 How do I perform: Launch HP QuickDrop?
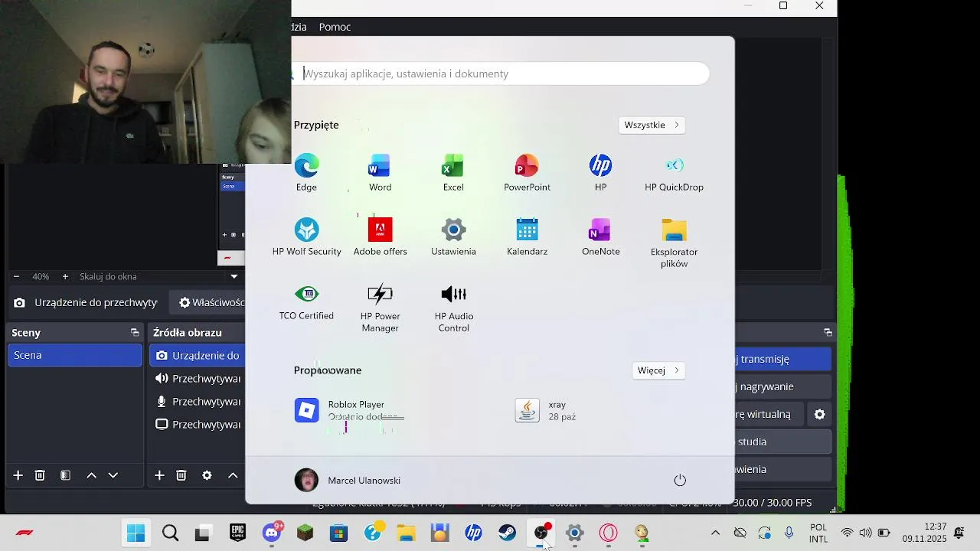(x=674, y=173)
